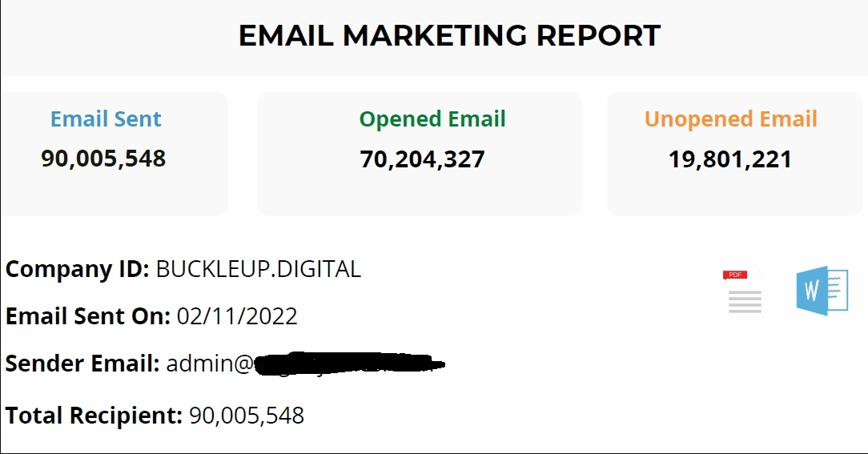Image resolution: width=868 pixels, height=454 pixels.
Task: Select the blue Email Sent heading
Action: tap(106, 119)
